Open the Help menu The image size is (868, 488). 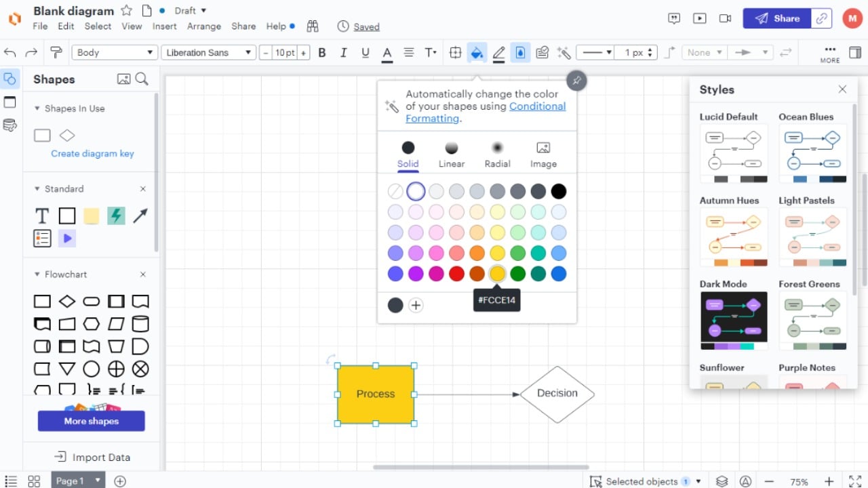point(276,26)
